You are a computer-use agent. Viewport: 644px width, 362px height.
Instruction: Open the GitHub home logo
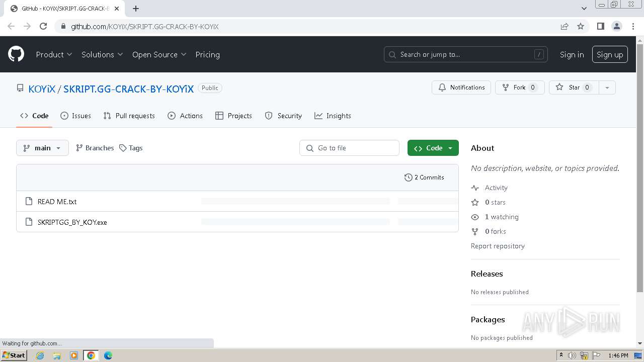click(16, 54)
